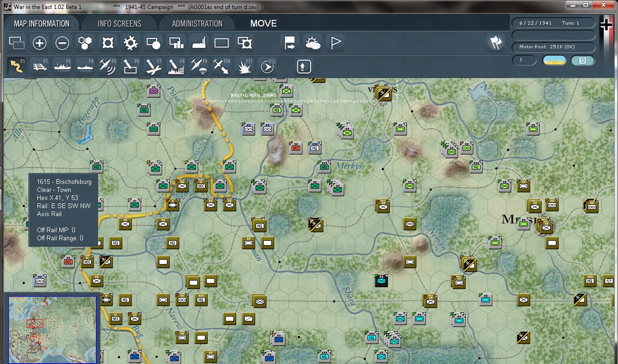Click the square fort-bracket icon
The height and width of the screenshot is (364, 618).
(x=108, y=43)
